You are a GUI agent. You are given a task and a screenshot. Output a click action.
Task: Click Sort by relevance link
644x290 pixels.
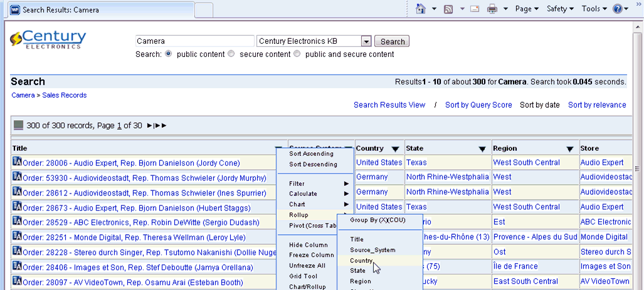tap(597, 105)
